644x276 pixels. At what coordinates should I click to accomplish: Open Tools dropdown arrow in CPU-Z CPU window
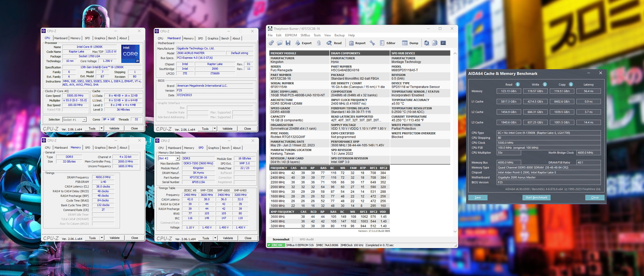[101, 128]
